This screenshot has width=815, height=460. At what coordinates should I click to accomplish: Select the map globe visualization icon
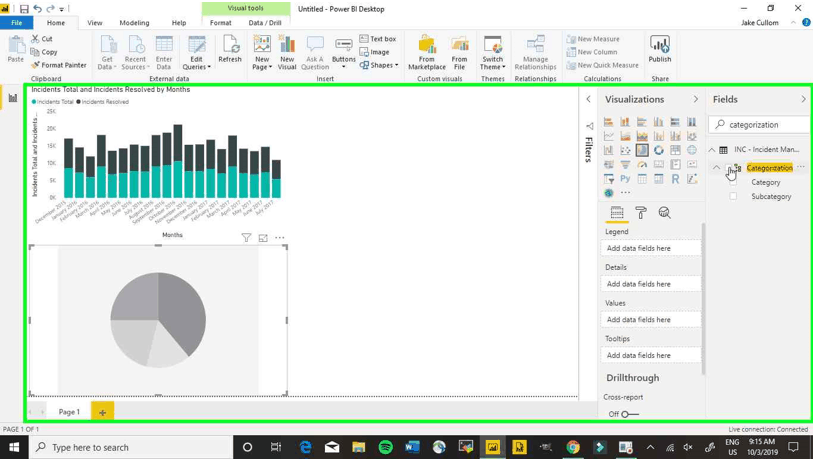tap(692, 150)
